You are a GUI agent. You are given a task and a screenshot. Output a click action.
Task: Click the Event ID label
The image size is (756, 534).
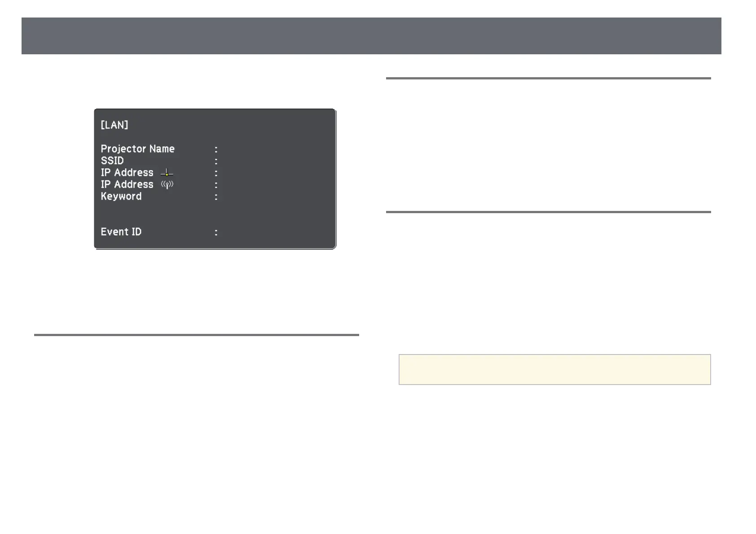121,232
